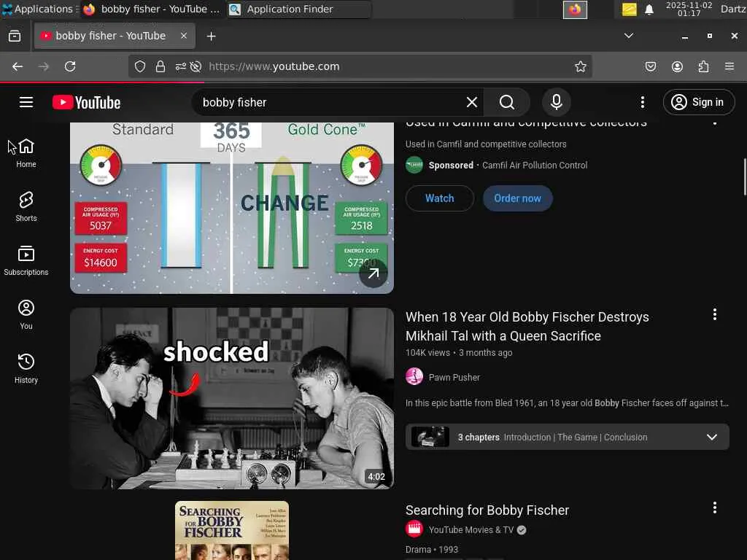The width and height of the screenshot is (747, 560).
Task: Click the shield tracking protection icon
Action: 139,66
